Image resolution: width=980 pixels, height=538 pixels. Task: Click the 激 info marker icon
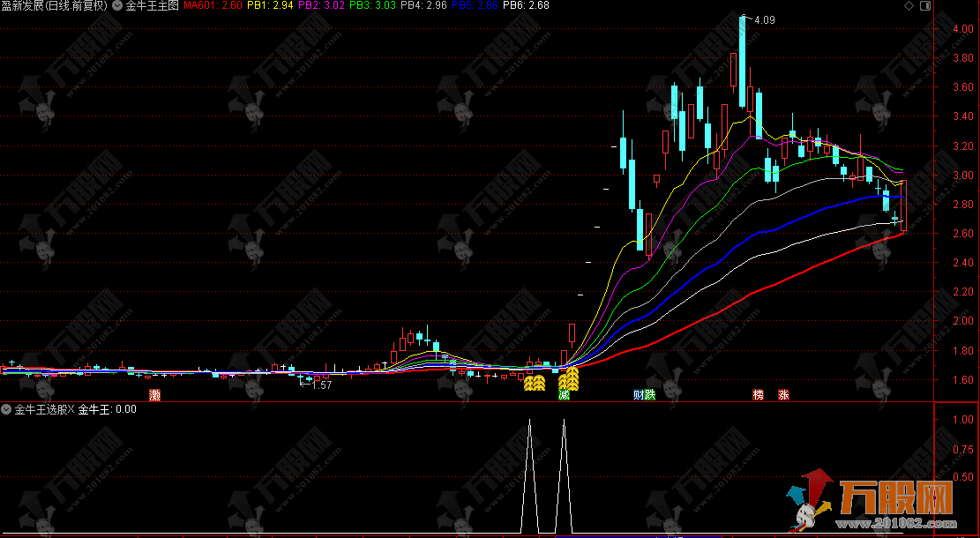(156, 394)
